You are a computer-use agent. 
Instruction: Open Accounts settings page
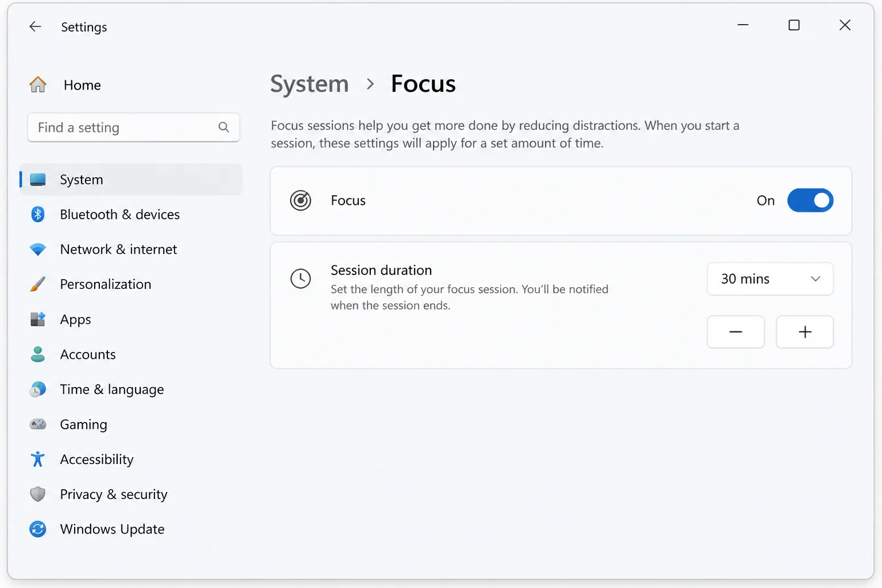(131, 354)
